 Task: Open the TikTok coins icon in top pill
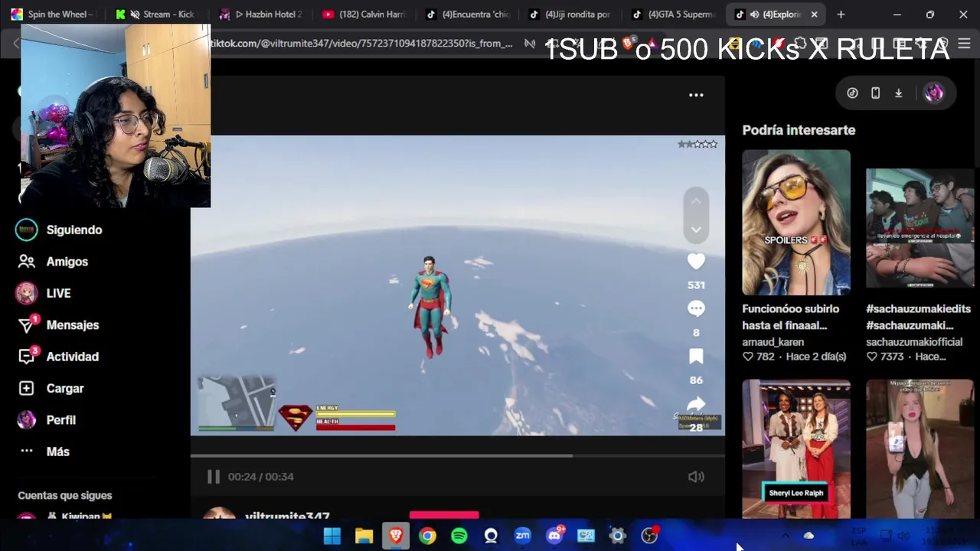(x=852, y=93)
